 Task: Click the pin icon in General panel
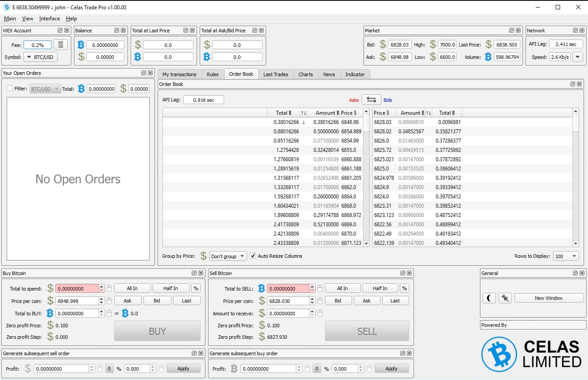tap(505, 298)
